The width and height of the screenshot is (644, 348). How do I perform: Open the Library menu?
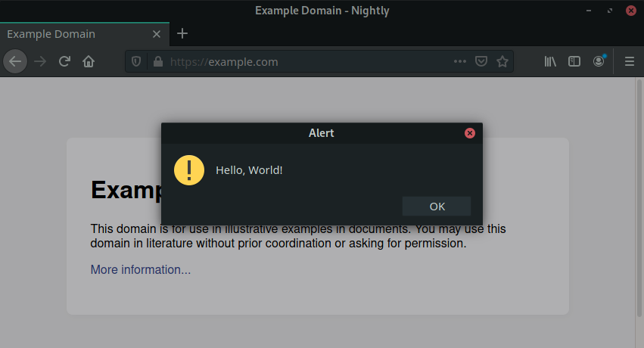tap(550, 62)
